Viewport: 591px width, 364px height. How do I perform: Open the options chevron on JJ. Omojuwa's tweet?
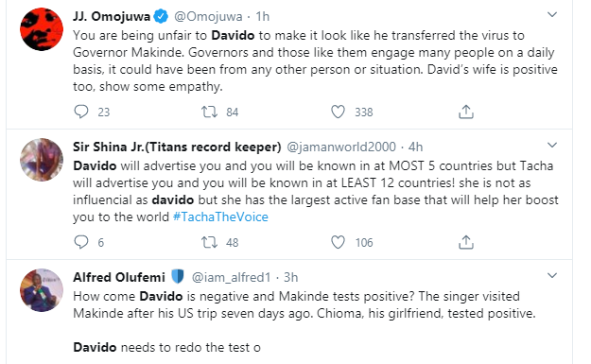[552, 15]
